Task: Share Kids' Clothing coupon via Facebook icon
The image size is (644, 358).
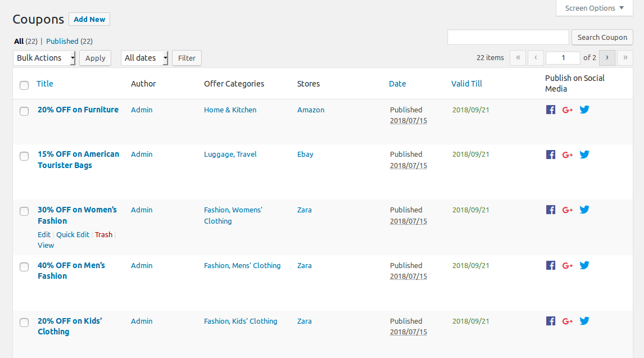Action: [551, 321]
